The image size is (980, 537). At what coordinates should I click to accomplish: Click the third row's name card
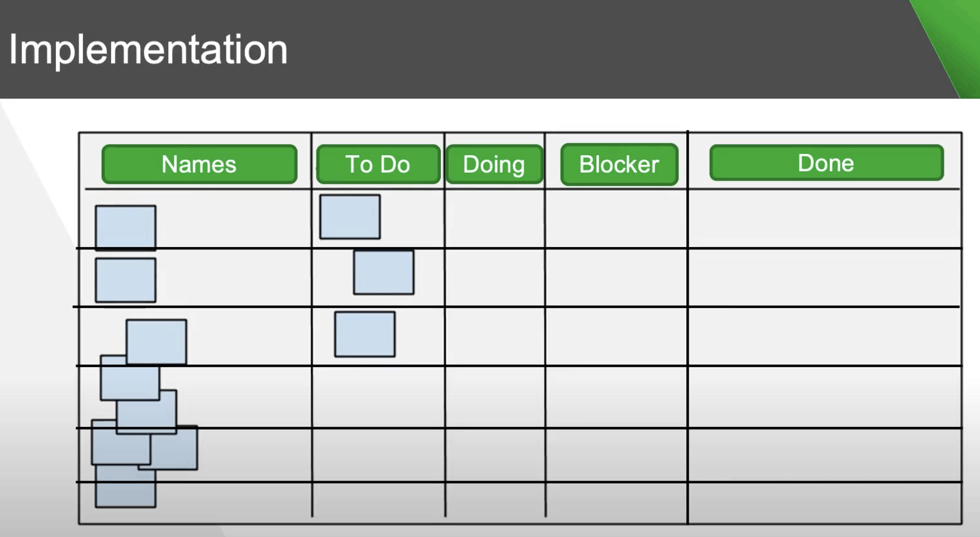tap(156, 342)
